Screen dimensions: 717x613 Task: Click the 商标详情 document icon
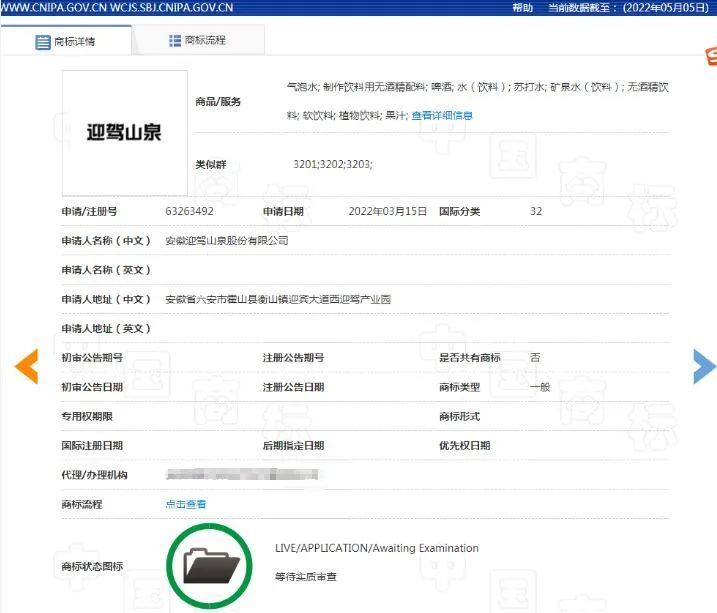click(43, 42)
